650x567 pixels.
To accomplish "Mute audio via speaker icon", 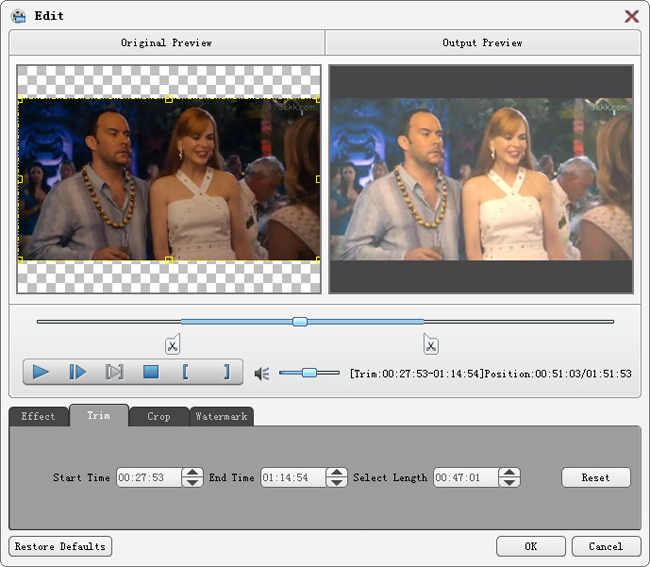I will 262,374.
